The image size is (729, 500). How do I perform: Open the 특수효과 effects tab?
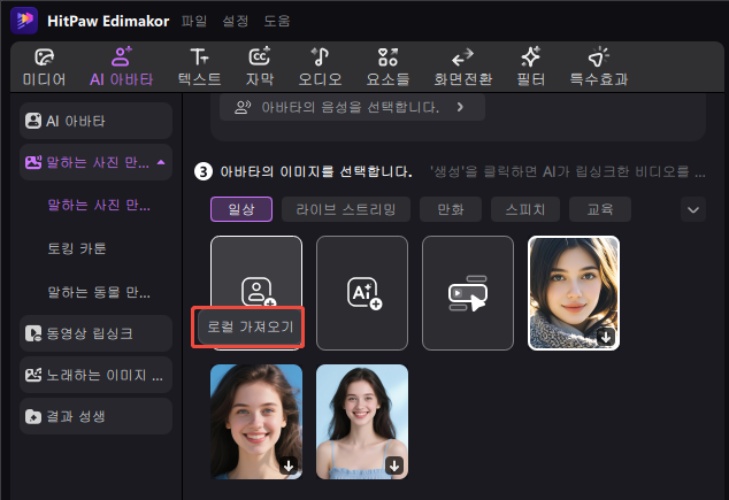(599, 67)
